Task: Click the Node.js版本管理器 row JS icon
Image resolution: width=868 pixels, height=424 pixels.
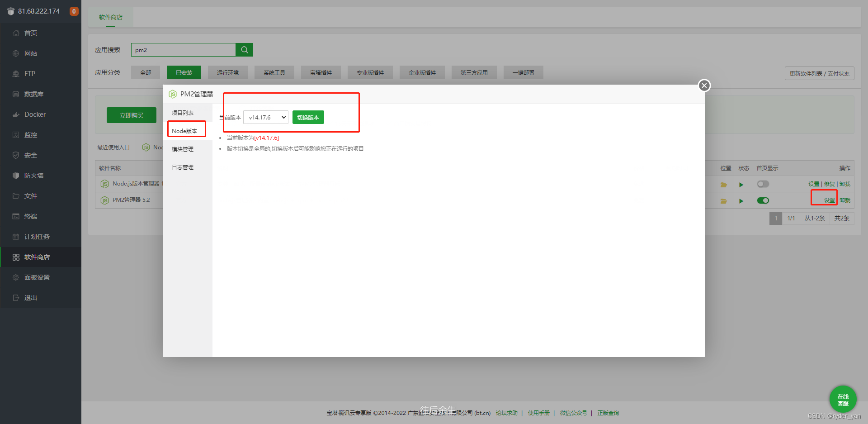Action: click(104, 184)
